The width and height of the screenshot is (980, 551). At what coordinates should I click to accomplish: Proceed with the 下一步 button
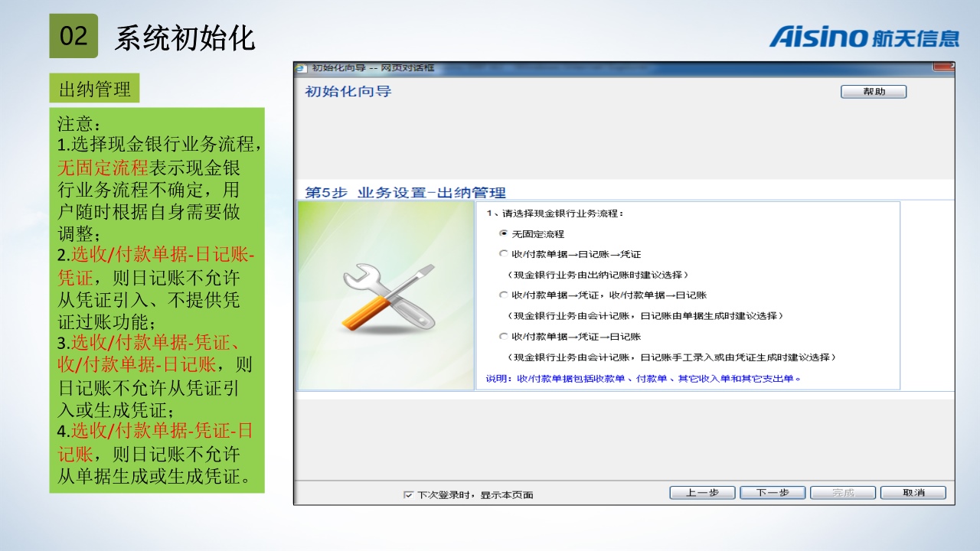click(x=773, y=493)
